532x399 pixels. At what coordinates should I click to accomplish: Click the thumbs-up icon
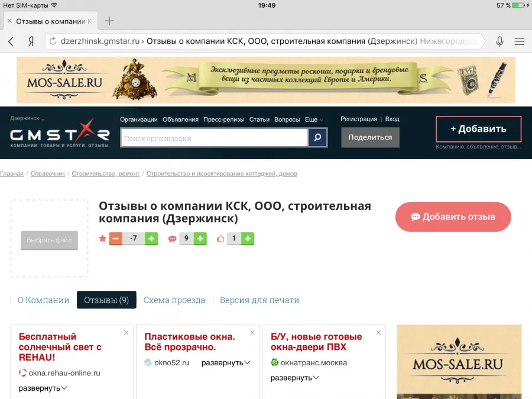(x=220, y=239)
